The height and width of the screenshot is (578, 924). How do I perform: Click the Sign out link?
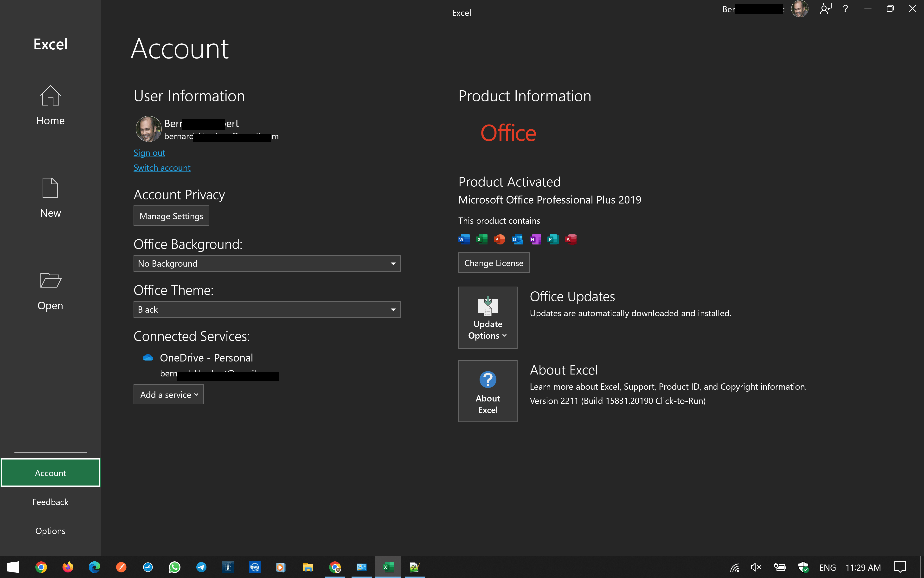[x=149, y=153]
